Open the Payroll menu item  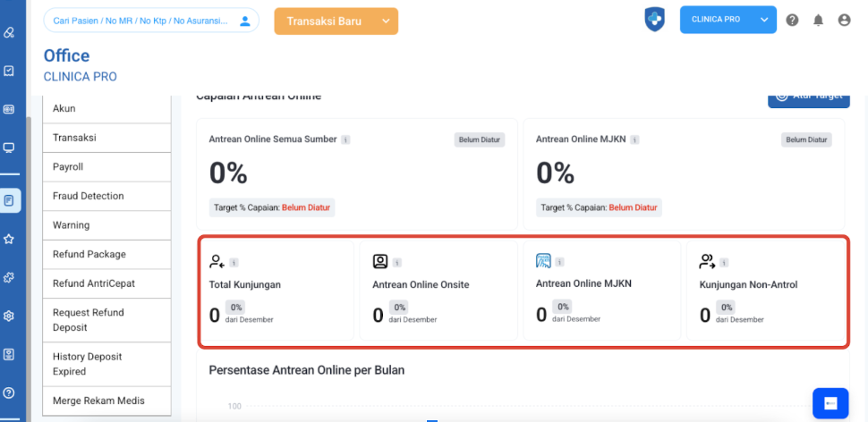pyautogui.click(x=106, y=167)
